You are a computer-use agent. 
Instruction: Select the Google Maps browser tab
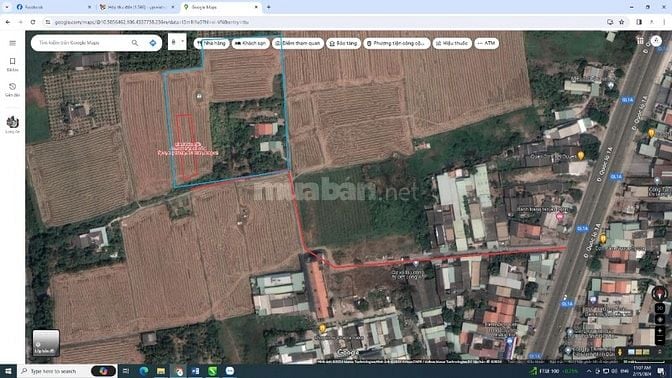click(x=221, y=7)
